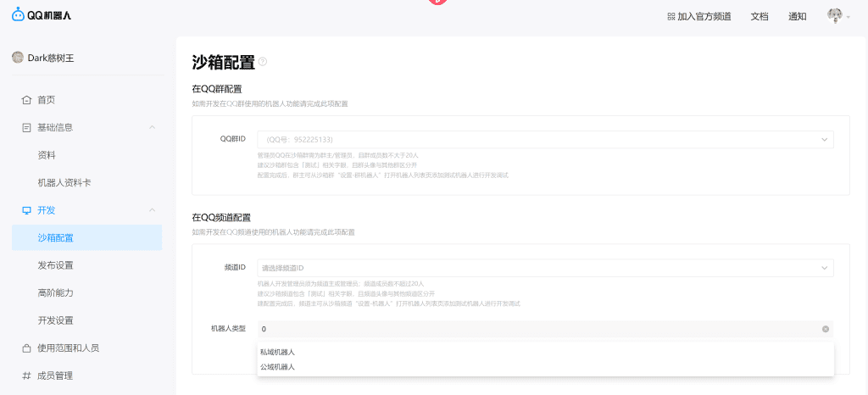Click the 机器人类型 input field
This screenshot has width=868, height=395.
pos(534,329)
